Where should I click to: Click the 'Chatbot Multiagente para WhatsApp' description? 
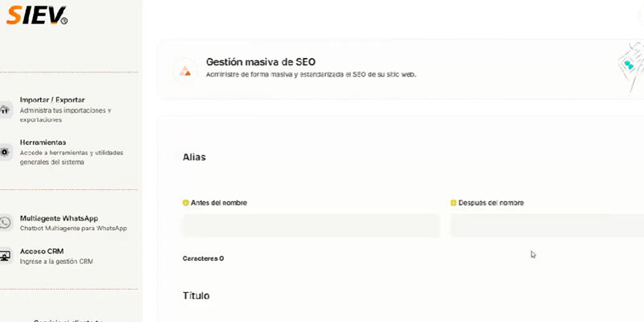tap(73, 229)
